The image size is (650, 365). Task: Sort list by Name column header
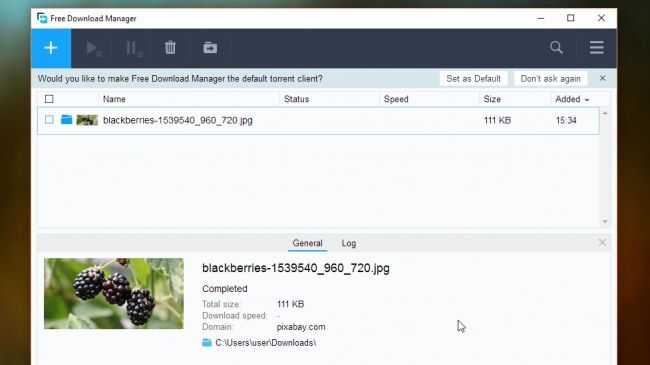coord(114,99)
